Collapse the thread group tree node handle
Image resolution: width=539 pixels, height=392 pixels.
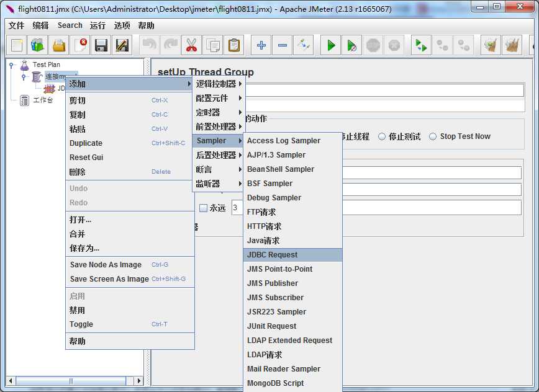pos(24,77)
